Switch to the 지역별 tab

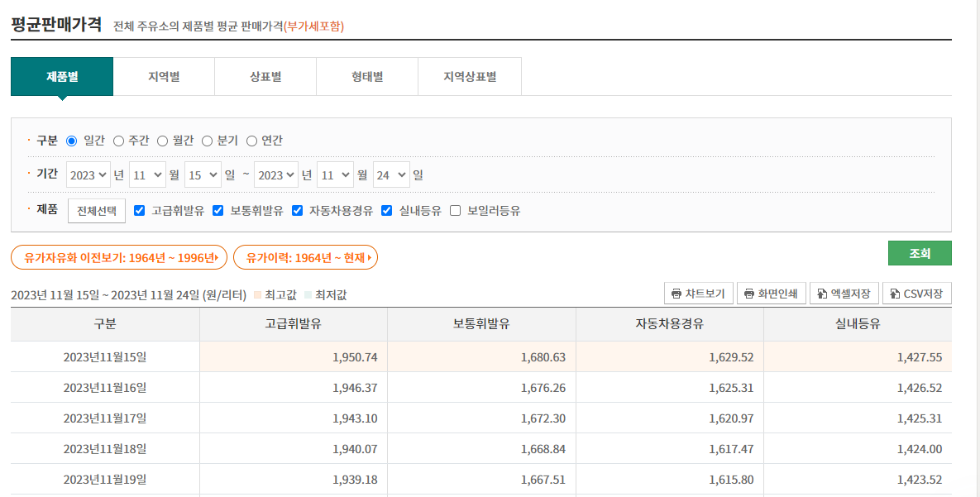[x=164, y=77]
